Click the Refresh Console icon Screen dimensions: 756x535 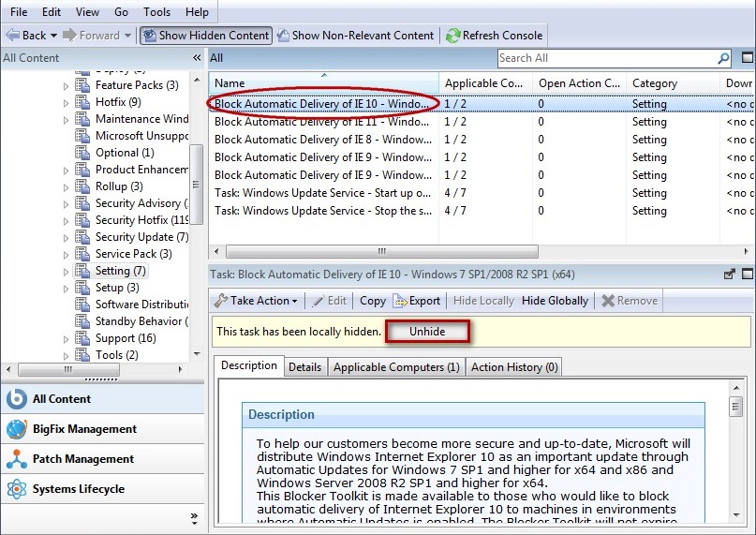pyautogui.click(x=453, y=36)
